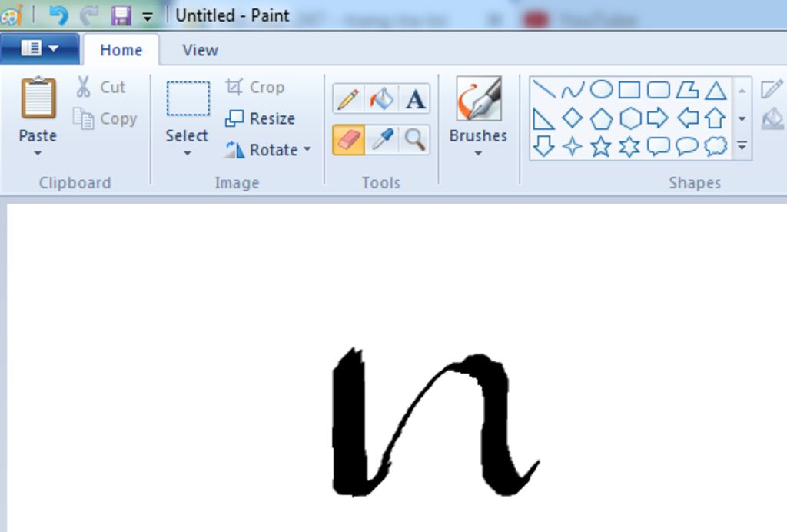Select the Curve line shape
Image resolution: width=787 pixels, height=532 pixels.
pos(571,90)
